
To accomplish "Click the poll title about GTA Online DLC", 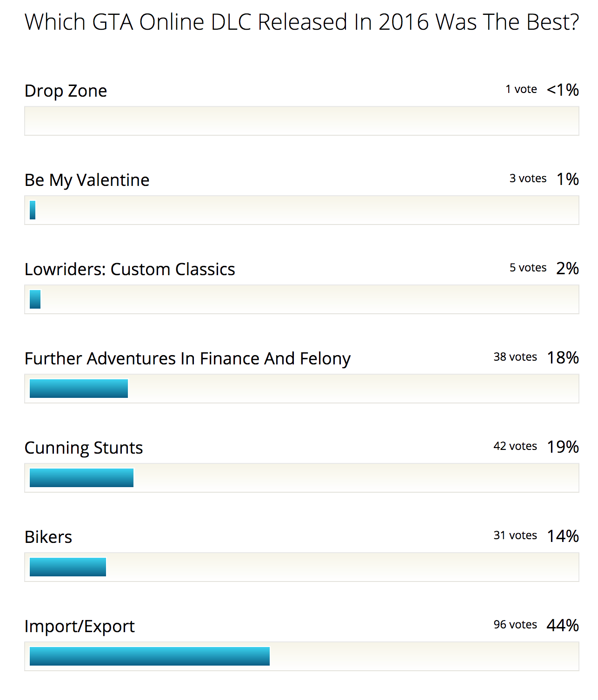I will pos(301,22).
